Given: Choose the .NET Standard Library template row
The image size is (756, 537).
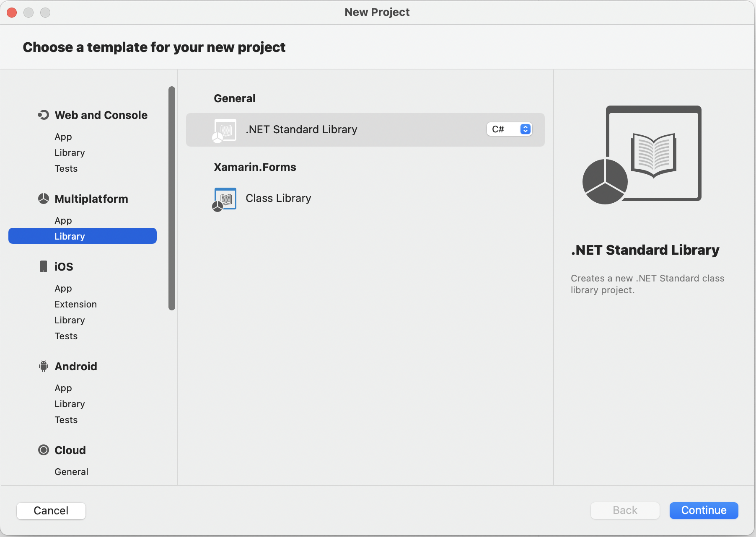Looking at the screenshot, I should (x=365, y=130).
